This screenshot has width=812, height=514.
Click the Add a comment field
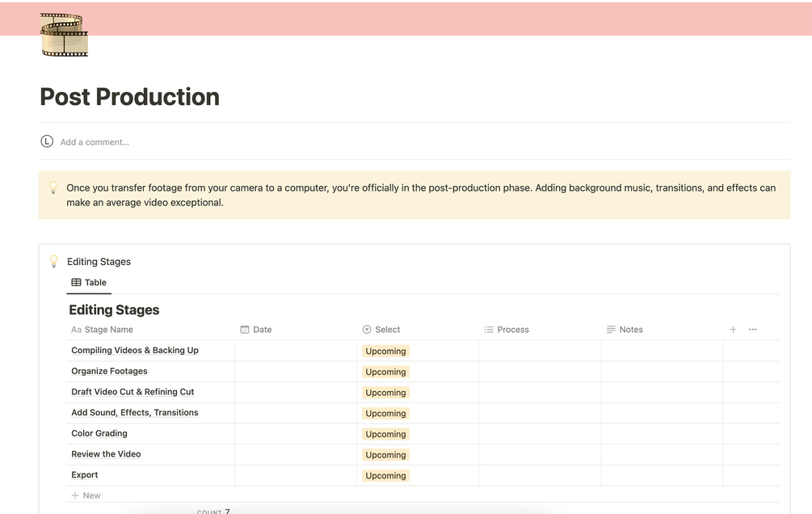point(95,142)
